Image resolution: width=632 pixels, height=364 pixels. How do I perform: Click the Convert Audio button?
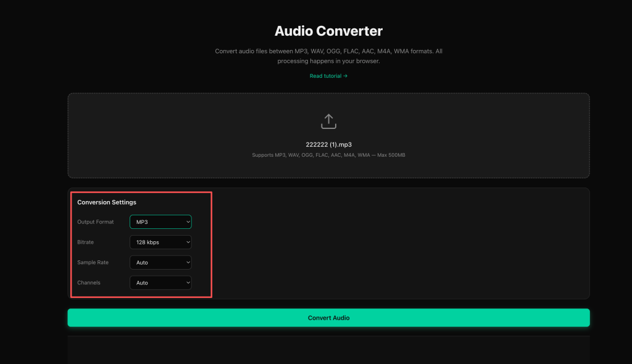(328, 318)
